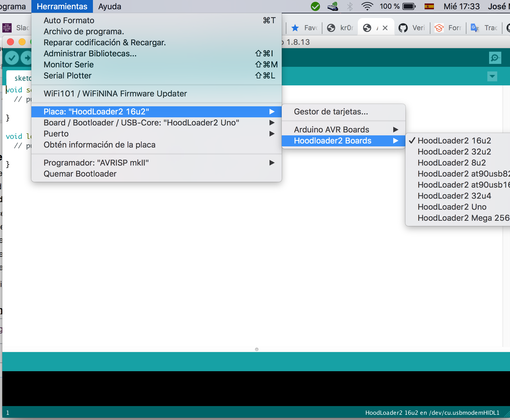Launch WiFi101 / WiFiNINA Firmware Updater
This screenshot has width=510, height=420.
pos(157,94)
